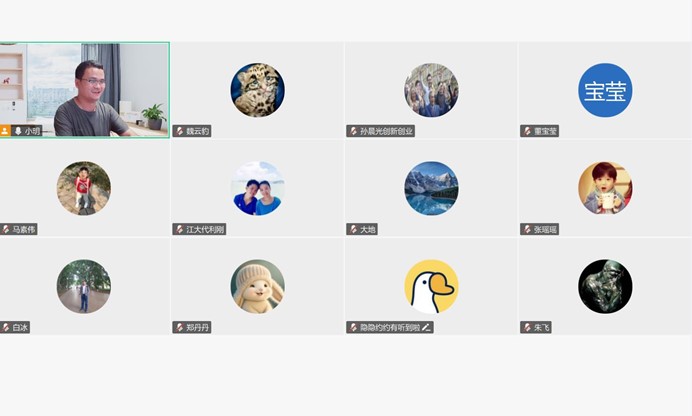The height and width of the screenshot is (416, 692).
Task: Click the orange host icon beside 小明
Action: coord(5,131)
